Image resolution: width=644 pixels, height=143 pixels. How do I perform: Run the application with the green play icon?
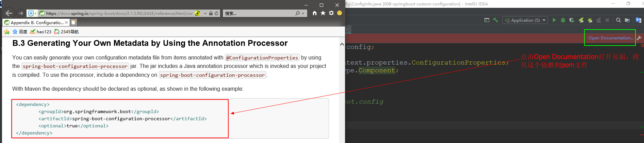554,20
